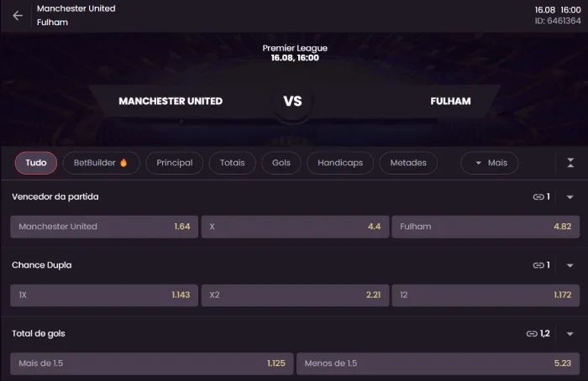Viewport: 588px width, 381px height.
Task: Switch to the Principal tab
Action: pos(174,163)
